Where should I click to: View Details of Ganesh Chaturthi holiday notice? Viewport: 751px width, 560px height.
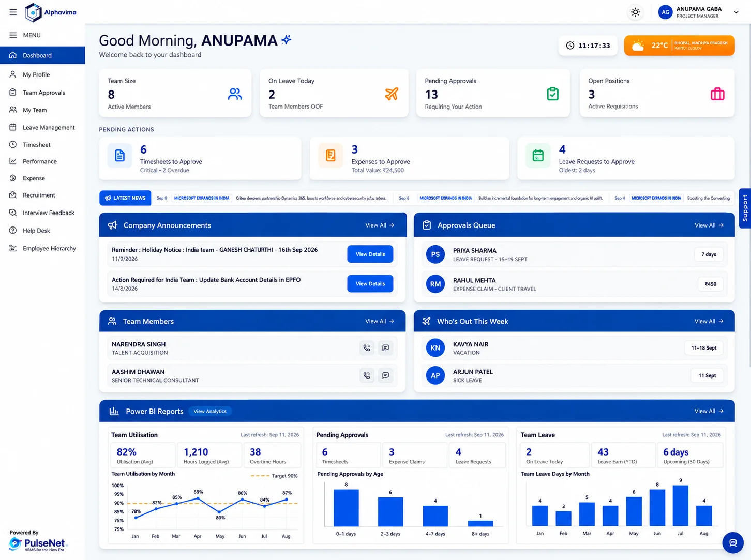pyautogui.click(x=370, y=254)
